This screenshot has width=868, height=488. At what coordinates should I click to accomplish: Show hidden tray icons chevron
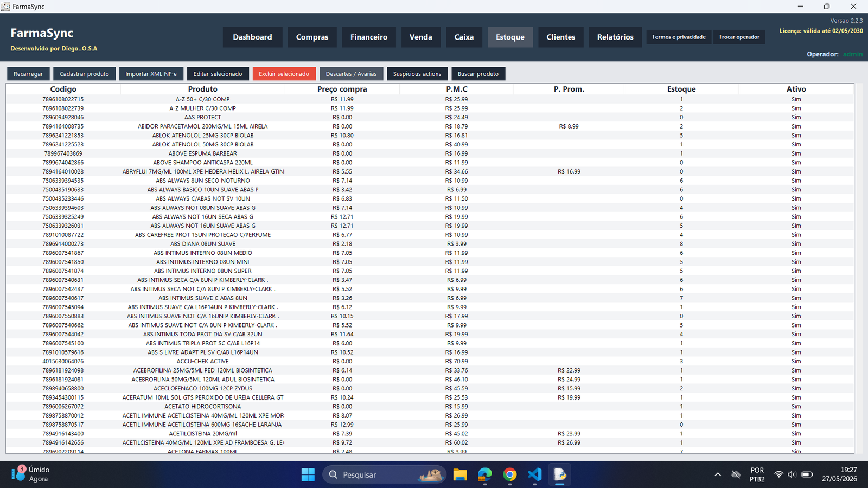[x=718, y=474]
